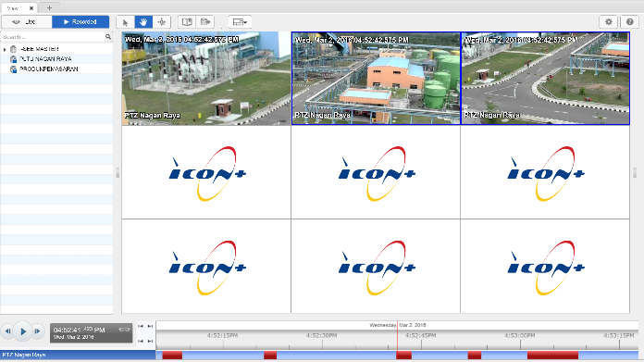
Task: Select the PLTU NAGAN RAYA server
Action: click(45, 59)
